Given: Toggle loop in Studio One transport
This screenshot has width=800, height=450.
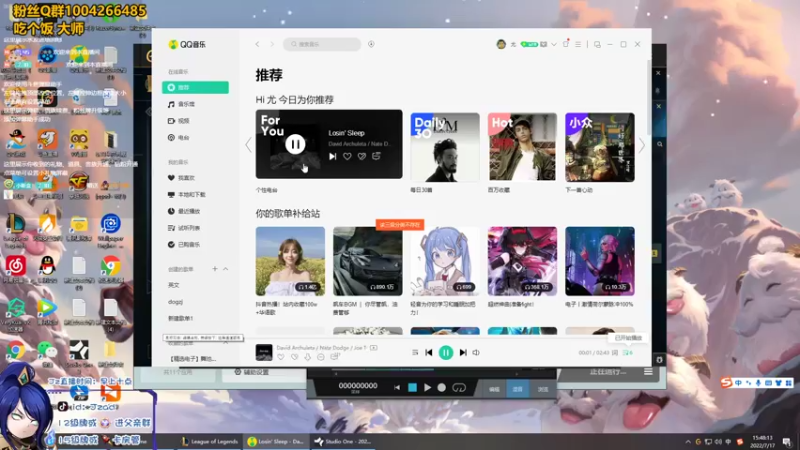Looking at the screenshot, I should (459, 388).
